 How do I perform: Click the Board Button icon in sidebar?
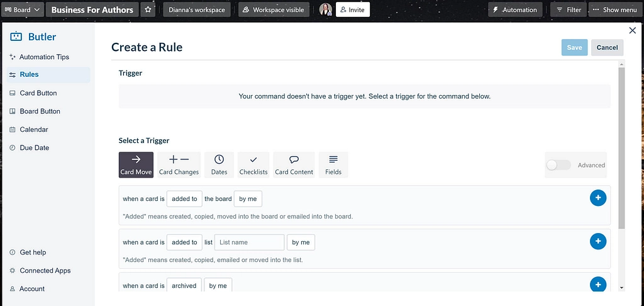(x=13, y=111)
